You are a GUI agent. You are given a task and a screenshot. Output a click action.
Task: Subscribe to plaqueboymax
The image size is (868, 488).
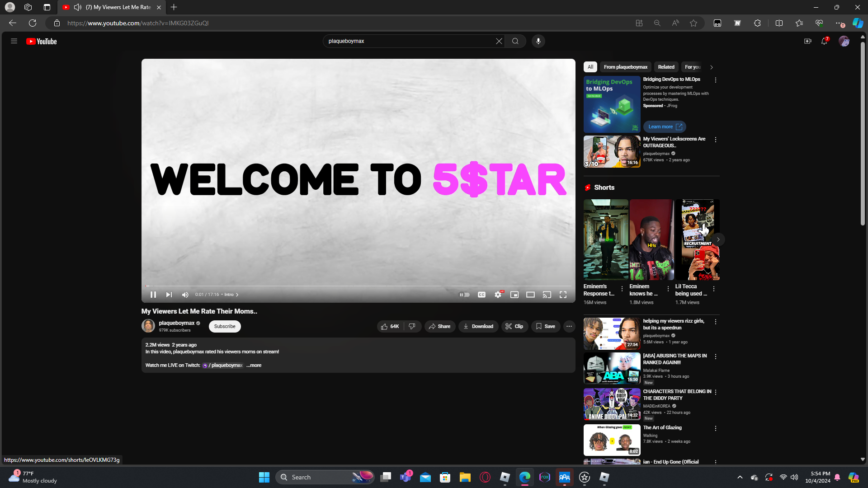coord(225,326)
